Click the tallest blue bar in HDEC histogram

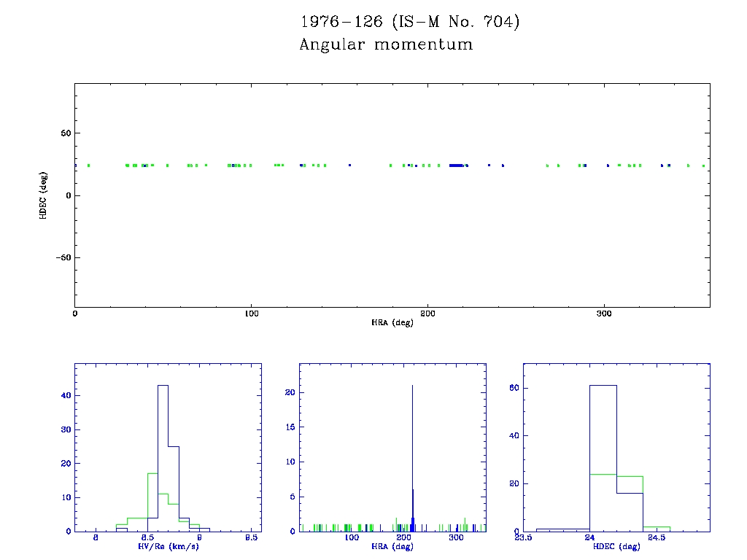[603, 459]
